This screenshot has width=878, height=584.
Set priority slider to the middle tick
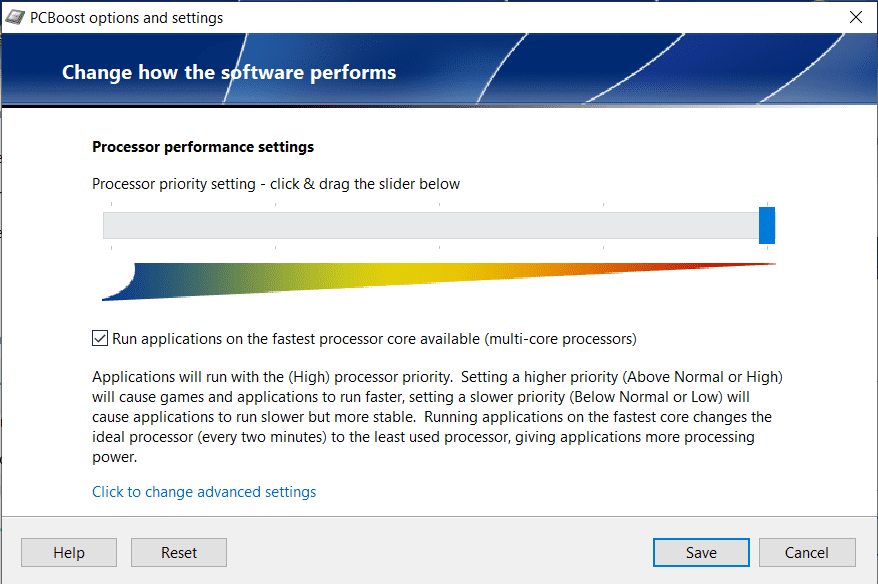click(x=439, y=225)
